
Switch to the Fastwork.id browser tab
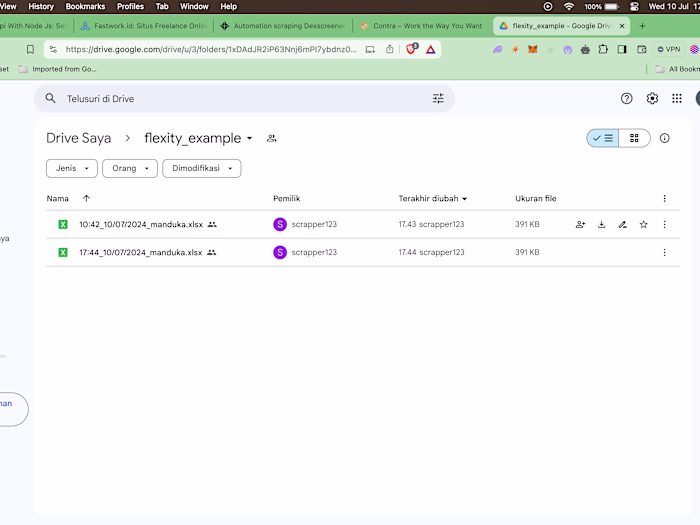[143, 26]
